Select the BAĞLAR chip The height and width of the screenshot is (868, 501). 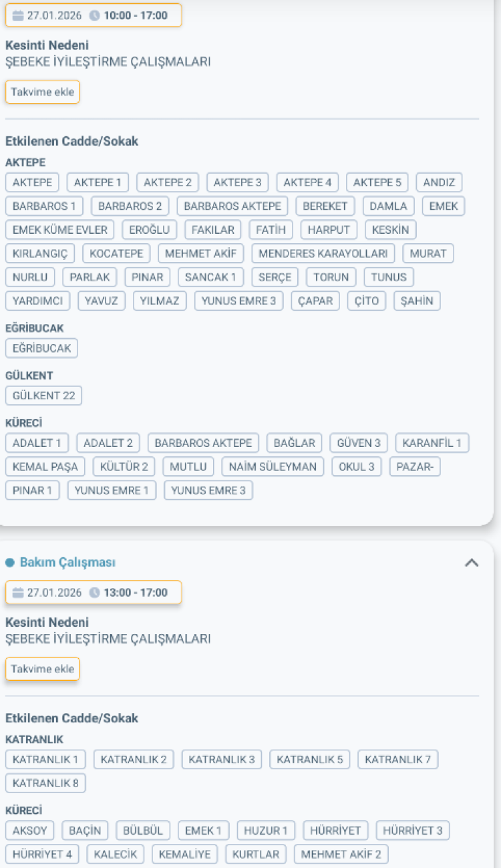pyautogui.click(x=295, y=443)
